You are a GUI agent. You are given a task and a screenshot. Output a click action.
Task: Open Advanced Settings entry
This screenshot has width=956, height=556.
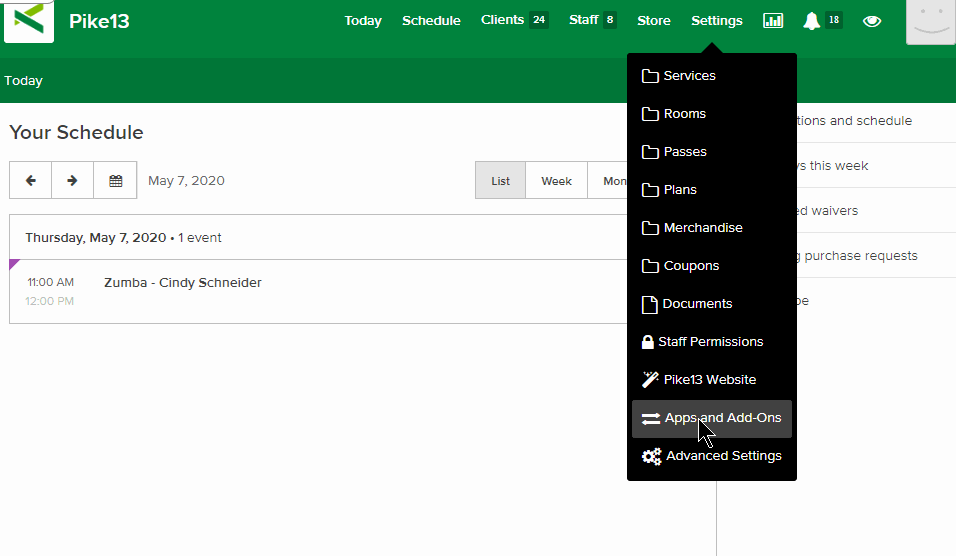[712, 456]
